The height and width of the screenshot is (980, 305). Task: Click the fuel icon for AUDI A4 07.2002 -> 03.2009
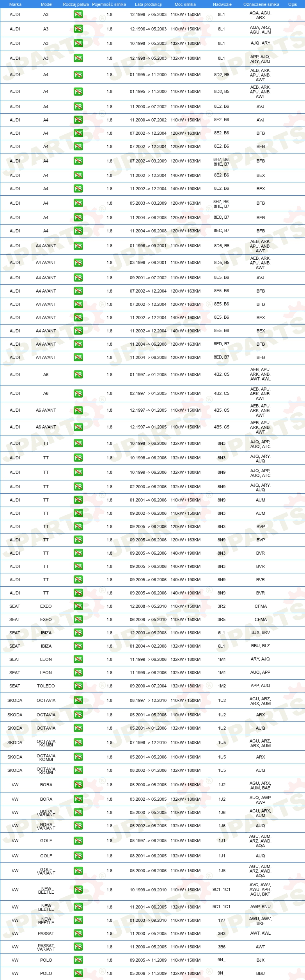tap(78, 161)
